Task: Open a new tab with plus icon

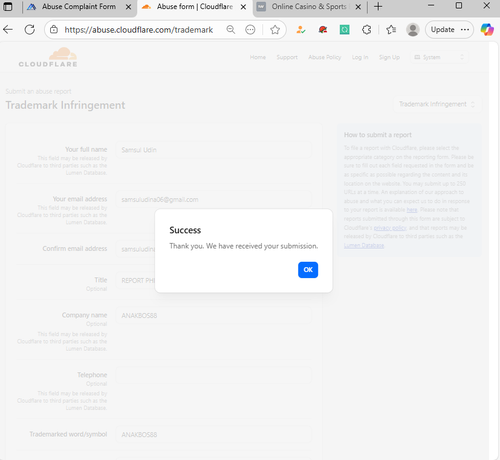Action: [378, 7]
